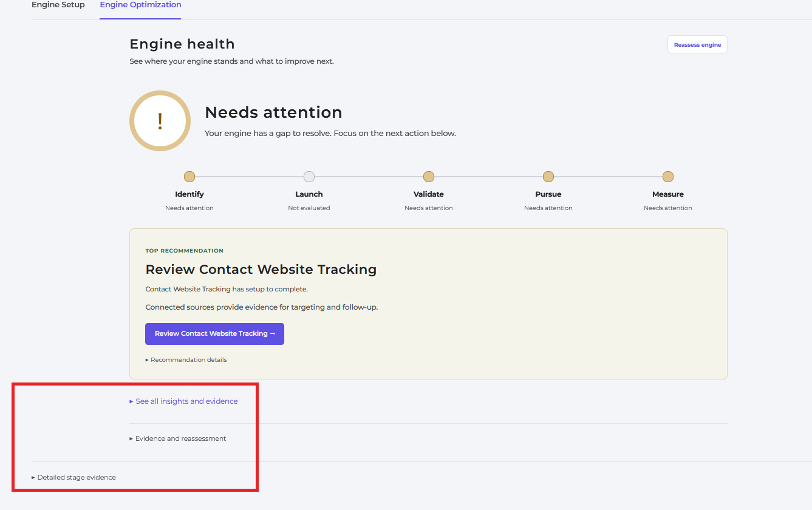Click the Validate stage label

coord(429,194)
